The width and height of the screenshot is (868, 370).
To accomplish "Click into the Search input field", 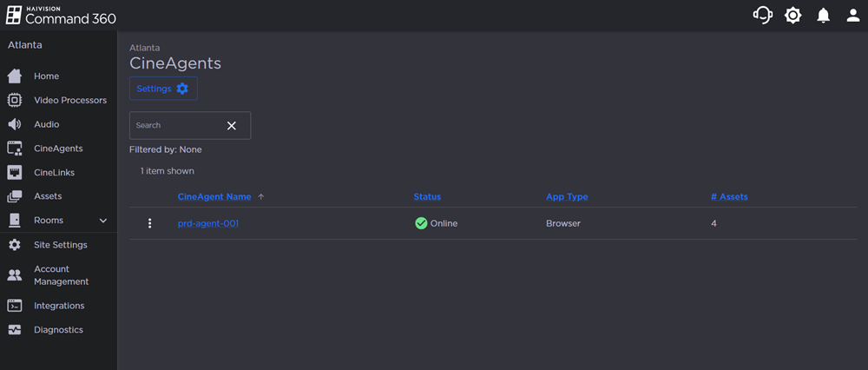I will 176,125.
